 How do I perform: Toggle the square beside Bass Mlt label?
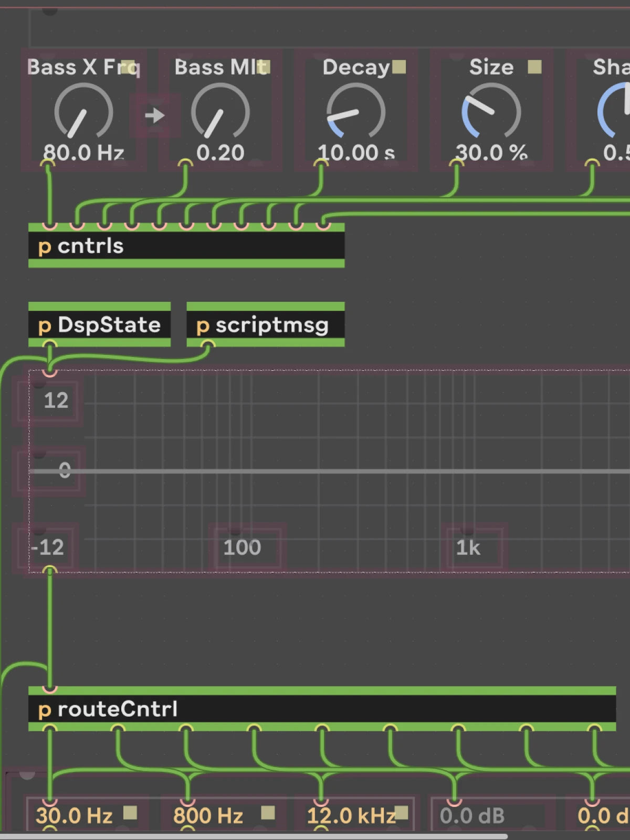[x=264, y=67]
